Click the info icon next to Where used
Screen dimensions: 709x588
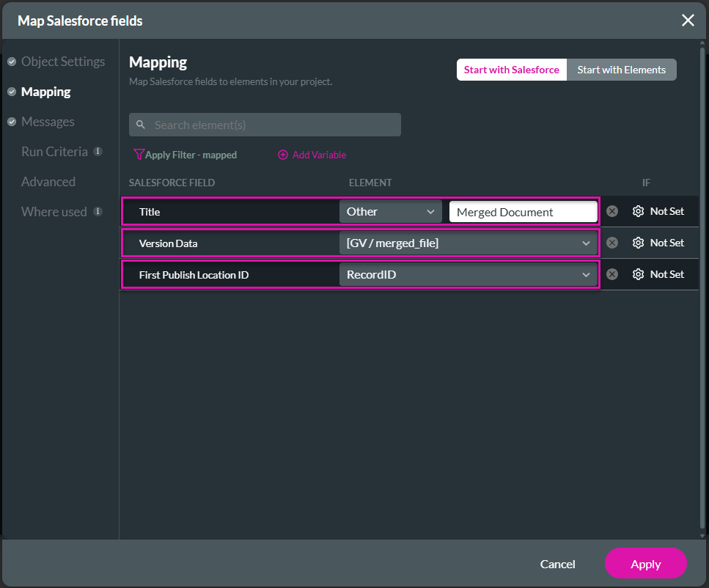[x=98, y=211]
